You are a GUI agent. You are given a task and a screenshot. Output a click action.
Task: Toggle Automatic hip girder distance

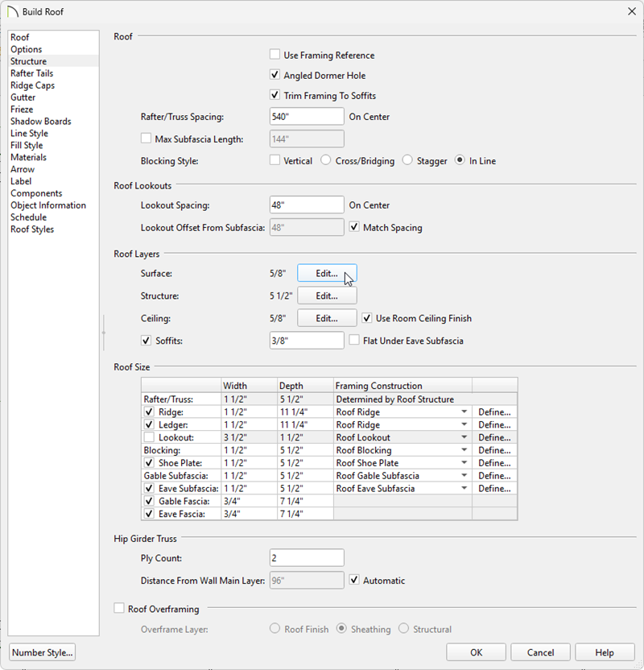coord(354,580)
